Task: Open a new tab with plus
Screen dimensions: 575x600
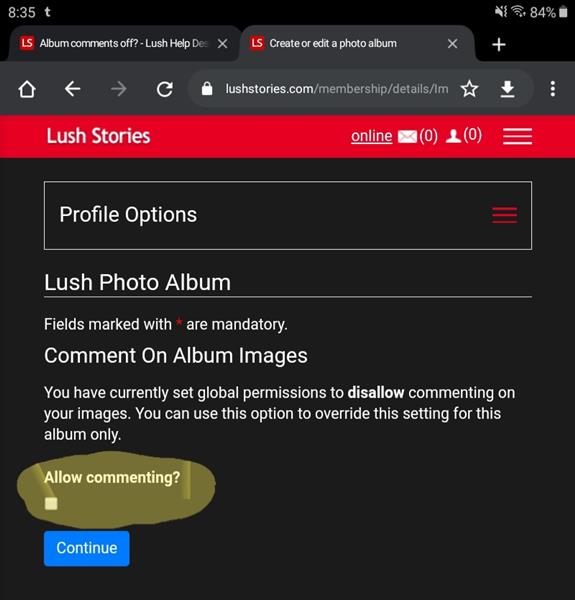Action: [x=499, y=44]
